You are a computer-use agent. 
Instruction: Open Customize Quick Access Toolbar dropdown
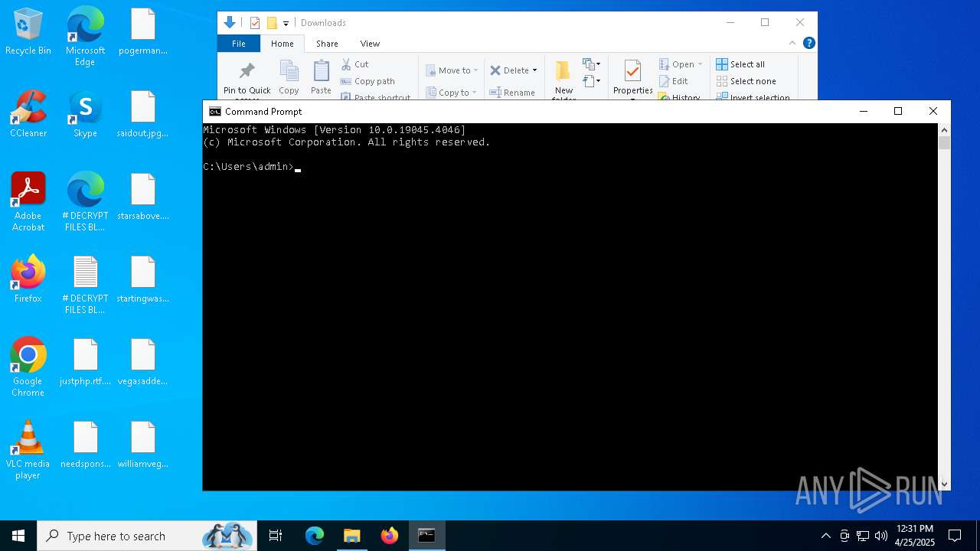(286, 24)
